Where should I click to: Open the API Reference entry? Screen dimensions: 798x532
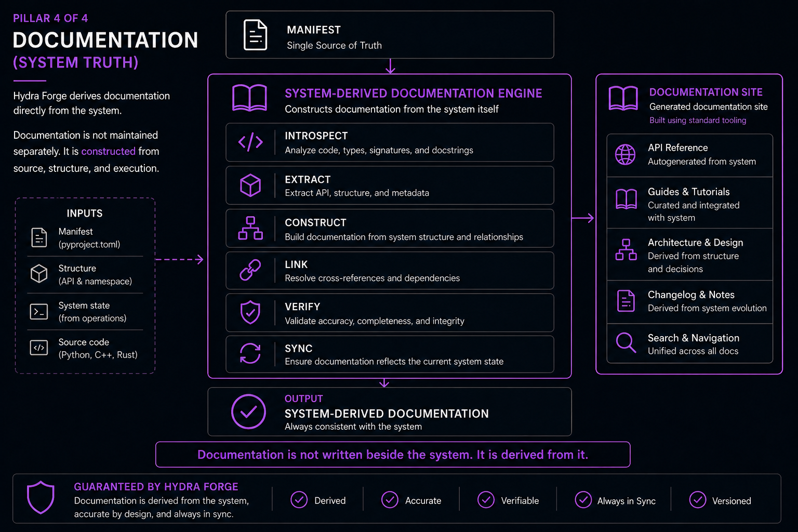(690, 155)
